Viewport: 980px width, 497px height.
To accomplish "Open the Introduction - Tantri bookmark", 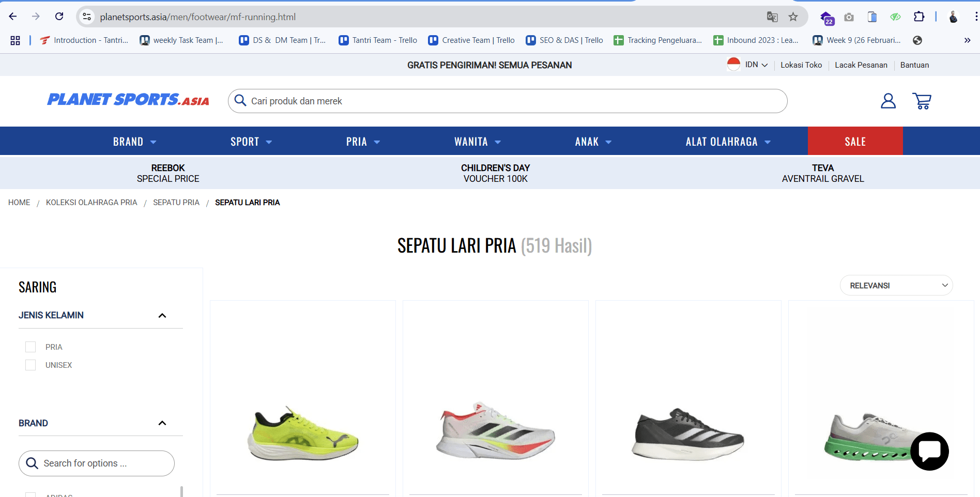I will (84, 40).
